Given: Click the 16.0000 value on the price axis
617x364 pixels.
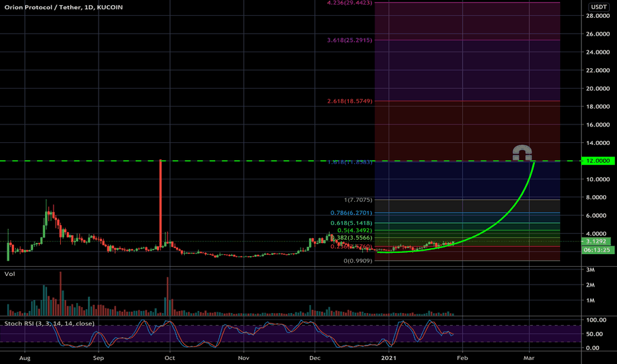Looking at the screenshot, I should click(x=598, y=124).
